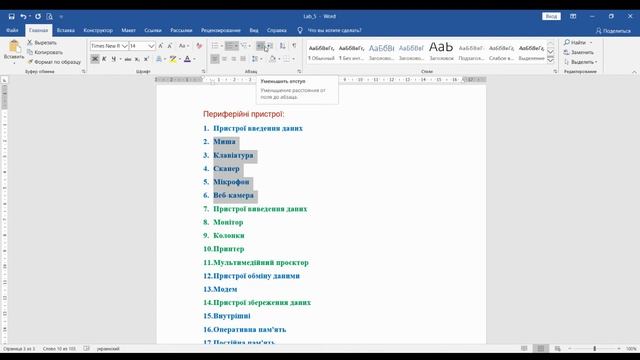
Task: Click the Вход sign-in button
Action: tap(551, 16)
